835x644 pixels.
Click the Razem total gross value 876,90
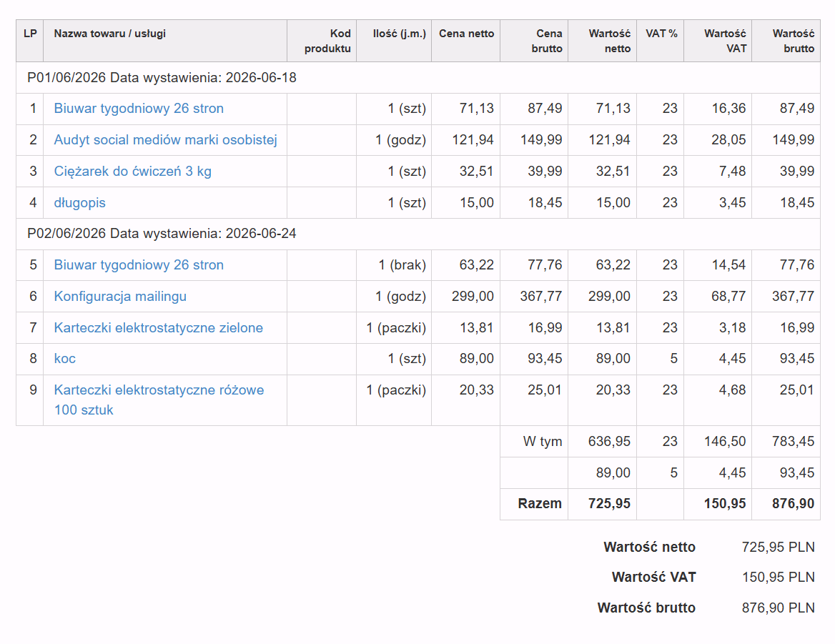tap(793, 503)
